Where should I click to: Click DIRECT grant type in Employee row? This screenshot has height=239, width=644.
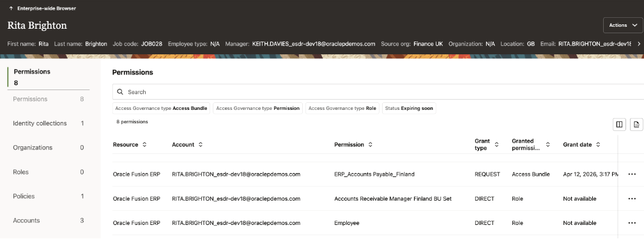[484, 223]
